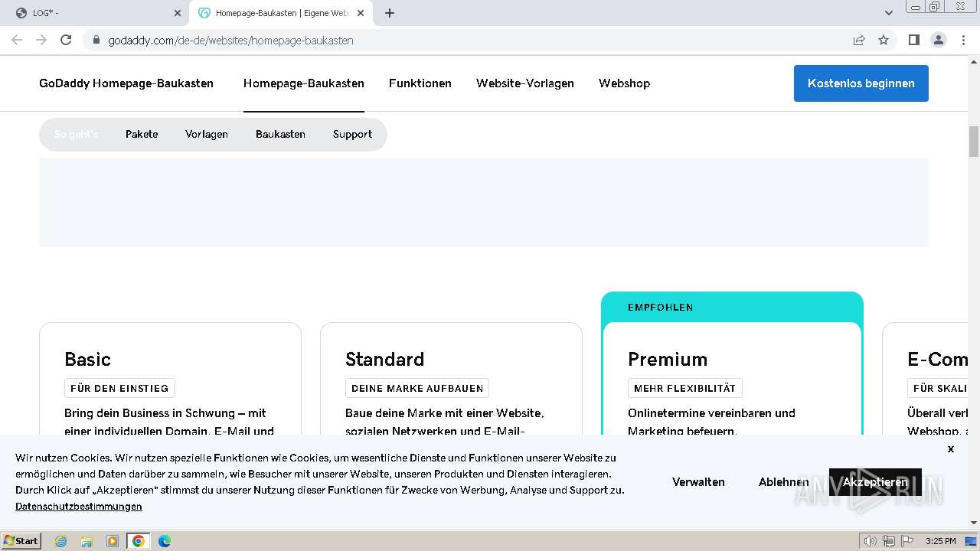The width and height of the screenshot is (980, 551).
Task: Jump to the Vorlagen section
Action: [207, 135]
